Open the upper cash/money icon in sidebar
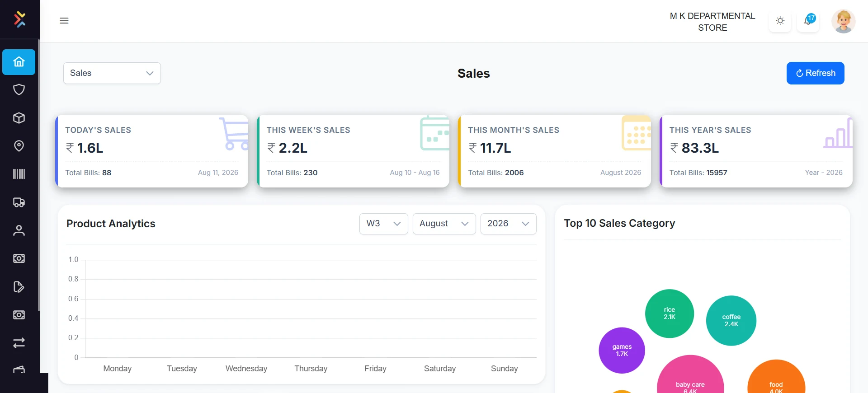Viewport: 868px width, 393px height. point(19,258)
